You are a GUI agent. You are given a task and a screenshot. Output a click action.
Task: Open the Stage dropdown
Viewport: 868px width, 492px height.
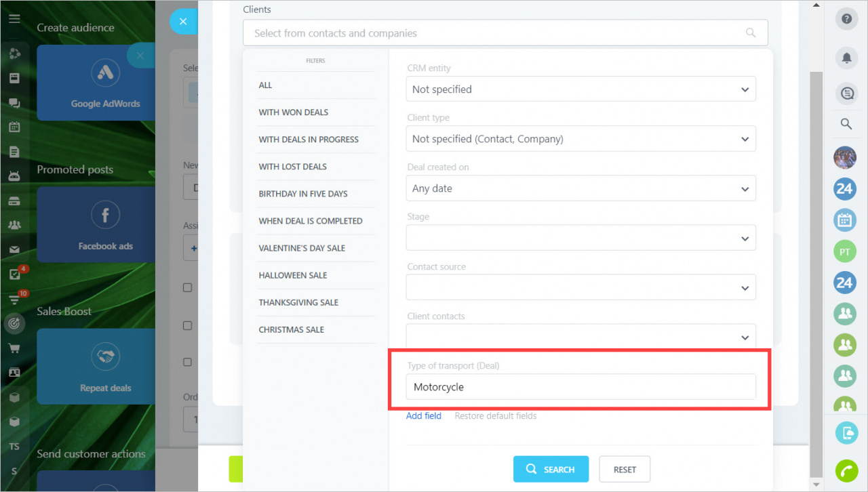(580, 238)
